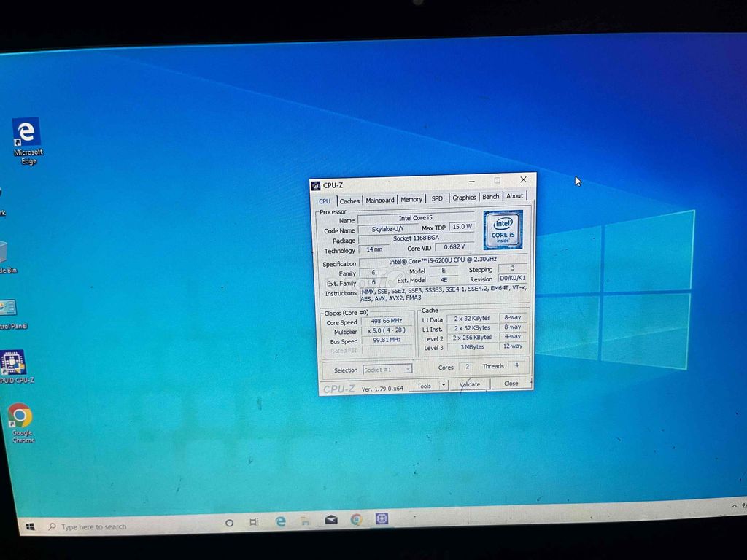This screenshot has width=747, height=560.
Task: Show hidden system tray icons
Action: 734,506
